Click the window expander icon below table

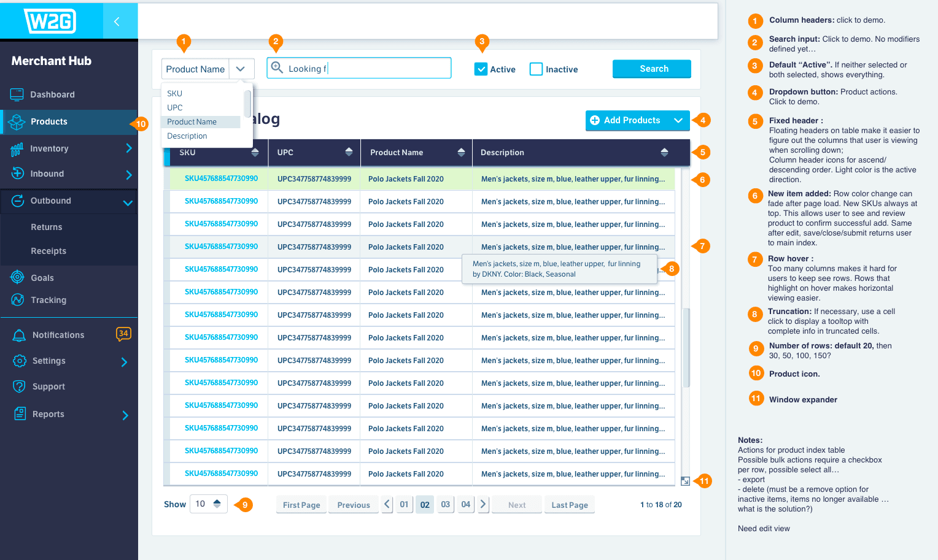(685, 481)
